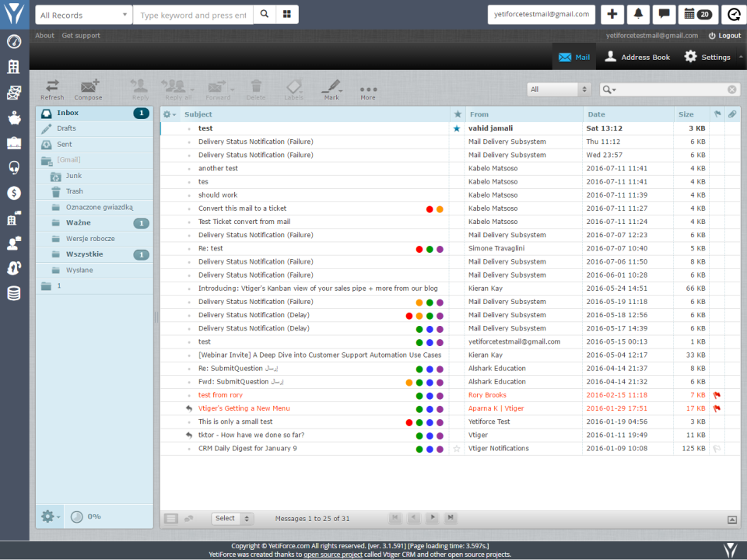Open the calendar icon showing 20
The height and width of the screenshot is (560, 747).
[697, 14]
